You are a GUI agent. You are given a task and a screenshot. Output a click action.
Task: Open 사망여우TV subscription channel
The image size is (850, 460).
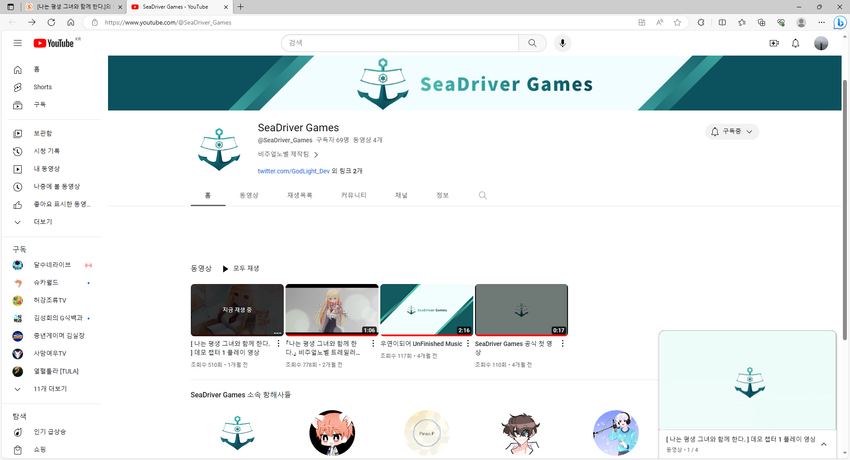(x=51, y=353)
